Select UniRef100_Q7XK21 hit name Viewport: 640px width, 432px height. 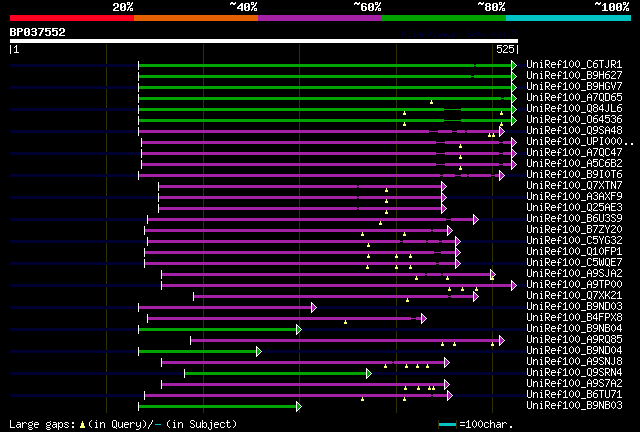574,296
